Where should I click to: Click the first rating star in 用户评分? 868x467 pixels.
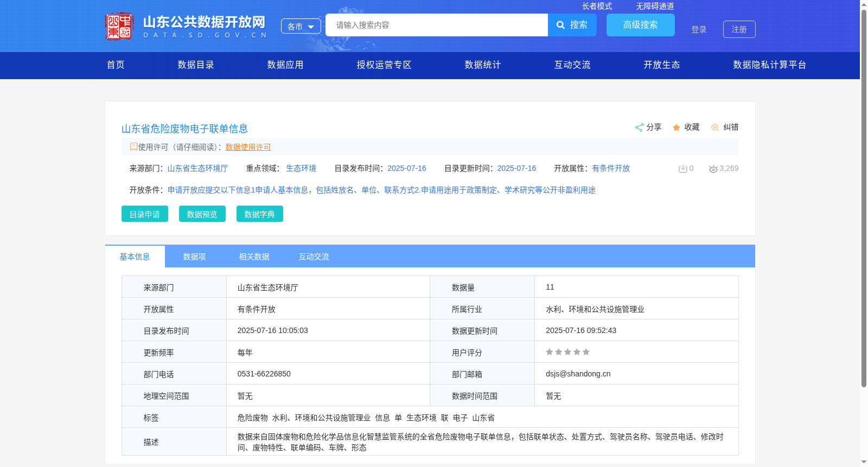(x=550, y=352)
